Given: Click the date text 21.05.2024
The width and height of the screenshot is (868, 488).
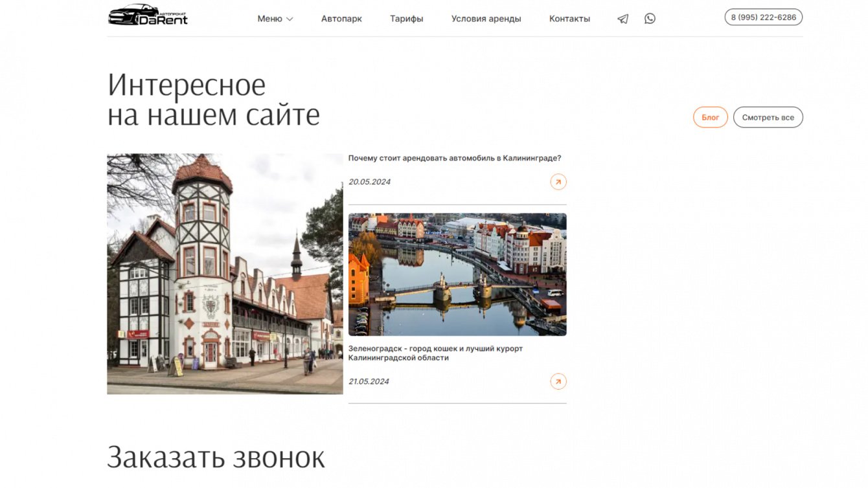Looking at the screenshot, I should coord(369,381).
